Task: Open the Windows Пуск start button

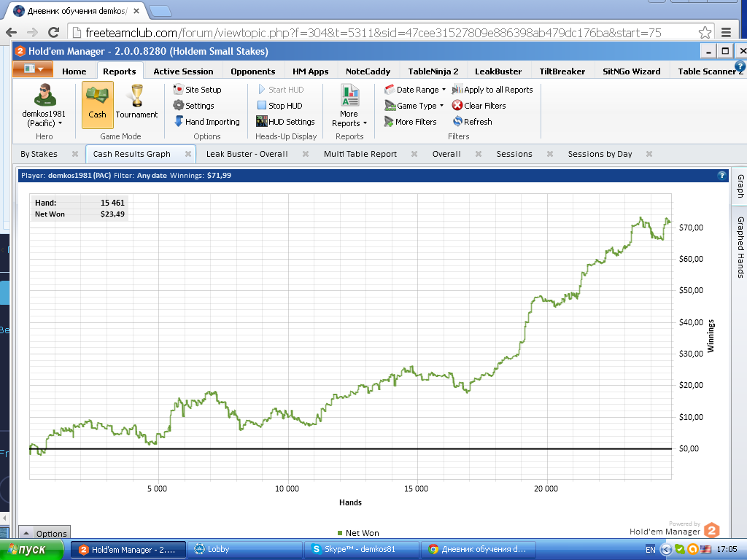Action: click(x=31, y=550)
